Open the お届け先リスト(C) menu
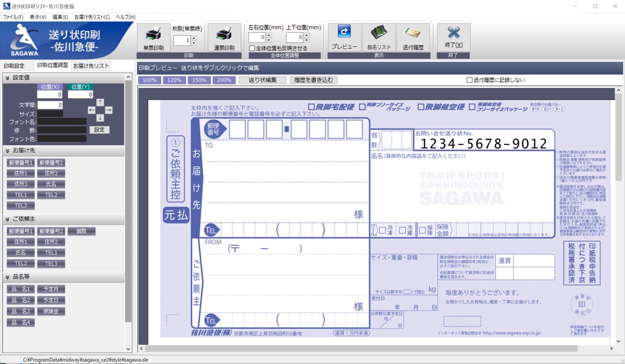Viewport: 625px width, 364px height. (92, 17)
